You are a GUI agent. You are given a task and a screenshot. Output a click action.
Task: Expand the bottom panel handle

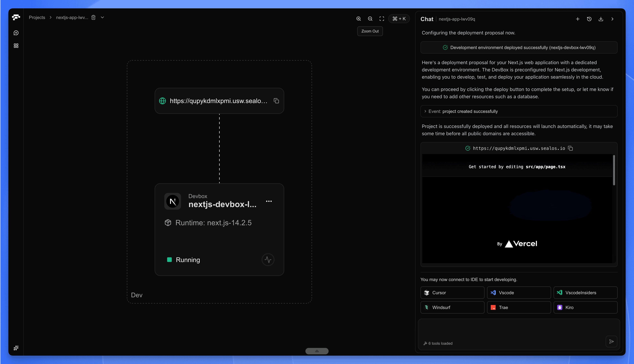pos(317,351)
